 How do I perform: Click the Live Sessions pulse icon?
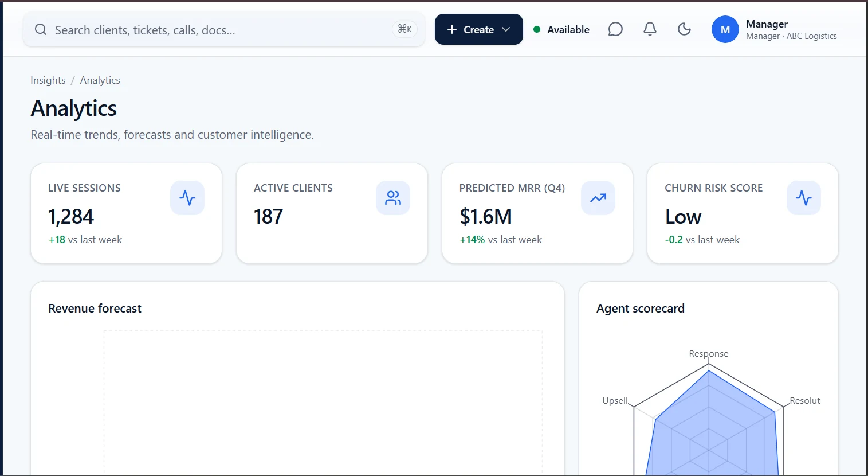pyautogui.click(x=187, y=198)
